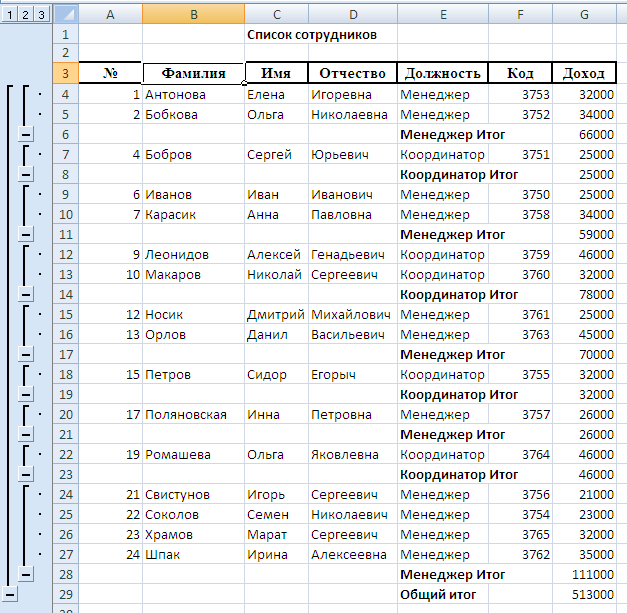This screenshot has height=613, width=627.
Task: Select column B header
Action: 194,15
